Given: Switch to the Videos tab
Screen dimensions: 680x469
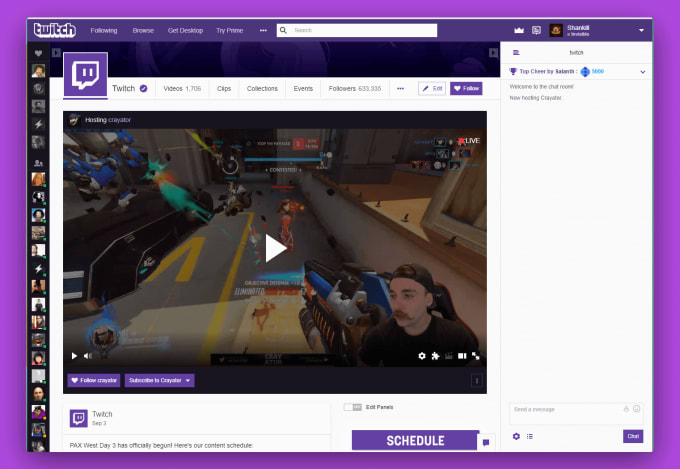Looking at the screenshot, I should tap(182, 89).
